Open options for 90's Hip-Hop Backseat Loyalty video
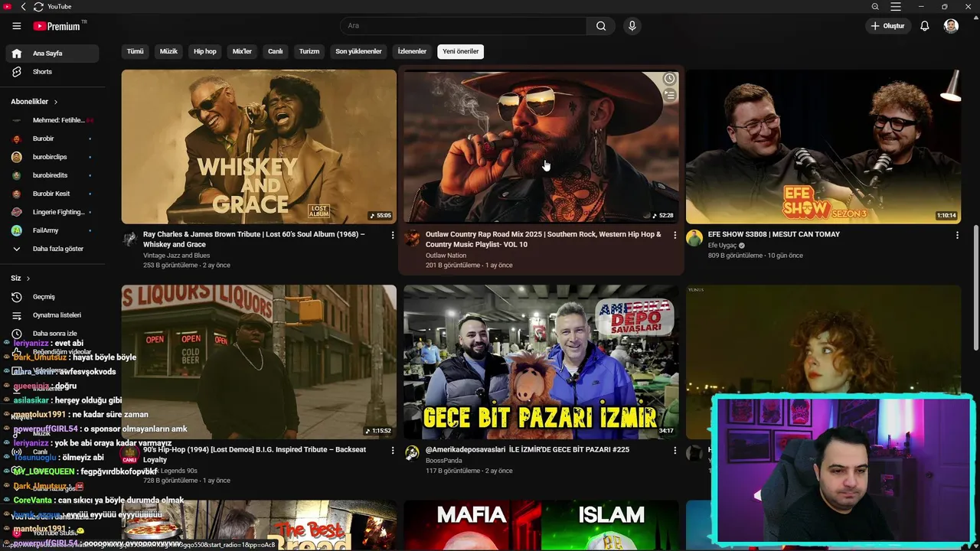 [393, 450]
